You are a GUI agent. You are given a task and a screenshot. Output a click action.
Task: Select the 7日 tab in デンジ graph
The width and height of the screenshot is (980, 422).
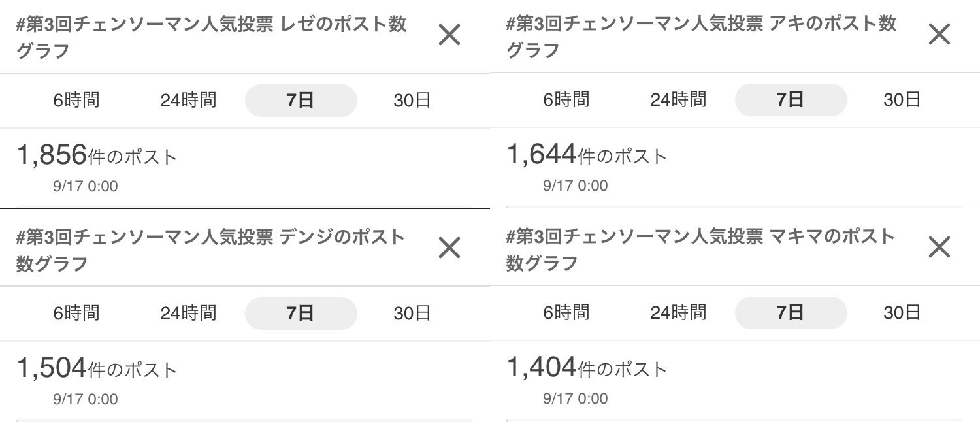(x=301, y=314)
